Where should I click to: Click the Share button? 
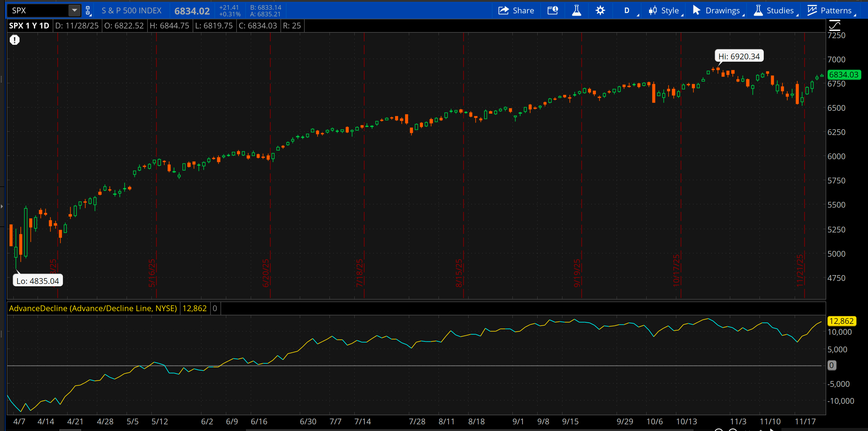[517, 10]
